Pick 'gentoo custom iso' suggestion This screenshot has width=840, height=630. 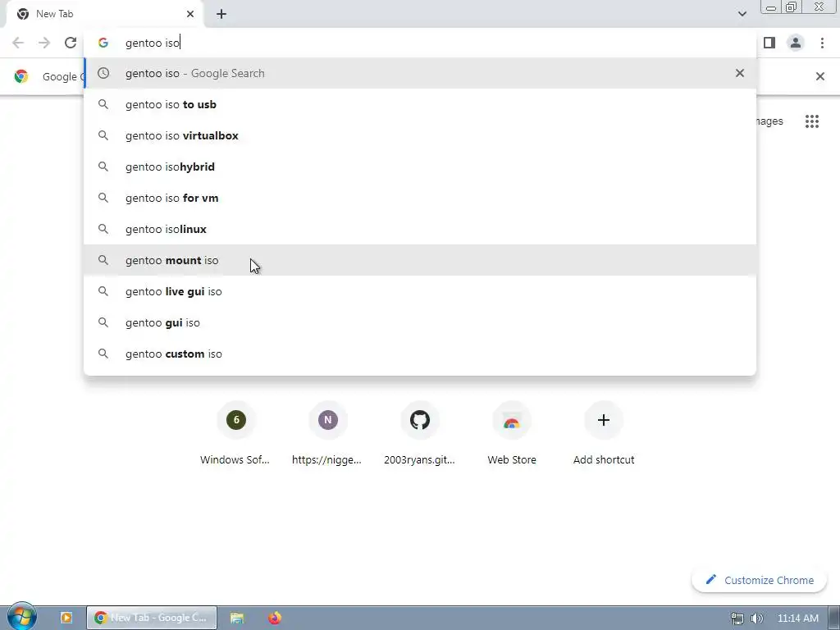[420, 354]
